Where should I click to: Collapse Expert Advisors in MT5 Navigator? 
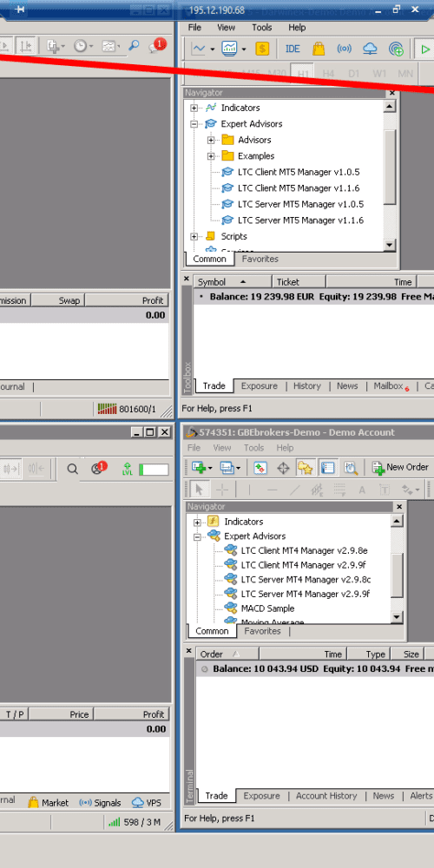coord(194,124)
